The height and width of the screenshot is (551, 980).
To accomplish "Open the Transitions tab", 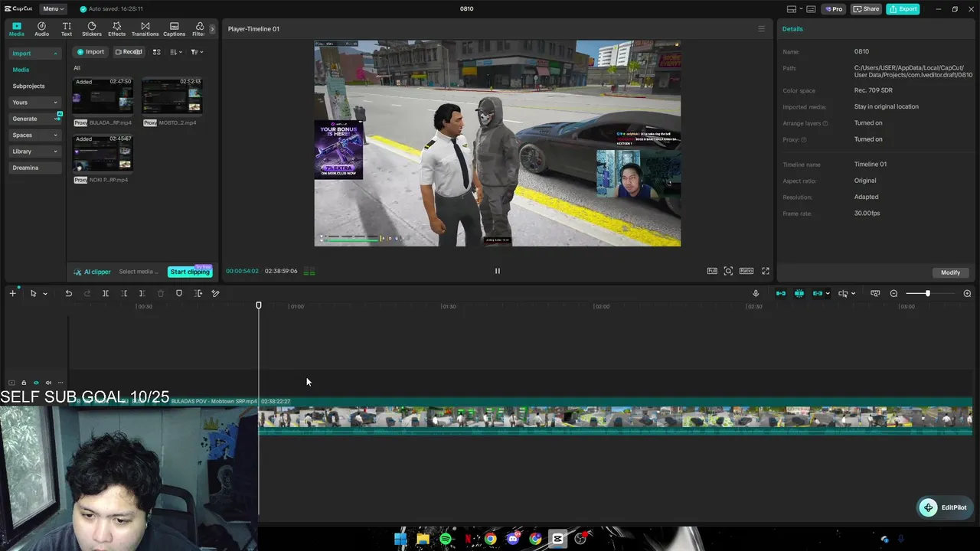I will [145, 29].
